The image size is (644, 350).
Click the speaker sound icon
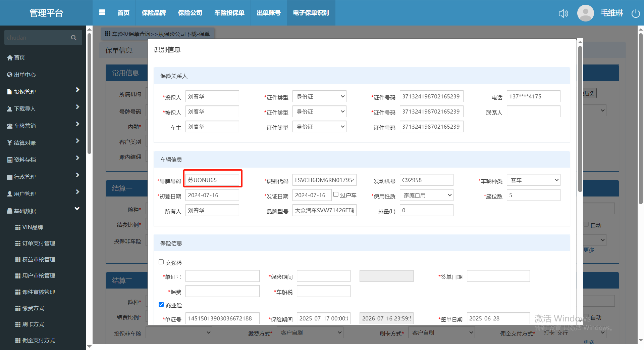click(x=563, y=13)
